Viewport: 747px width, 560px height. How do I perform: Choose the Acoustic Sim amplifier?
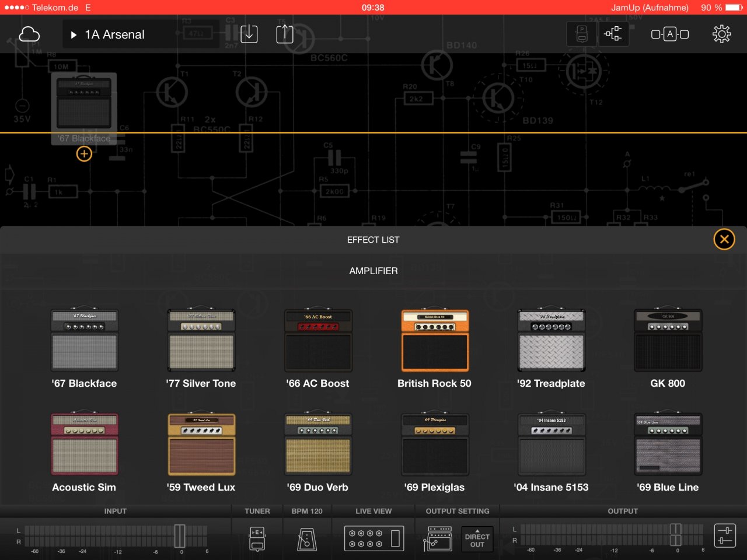85,453
